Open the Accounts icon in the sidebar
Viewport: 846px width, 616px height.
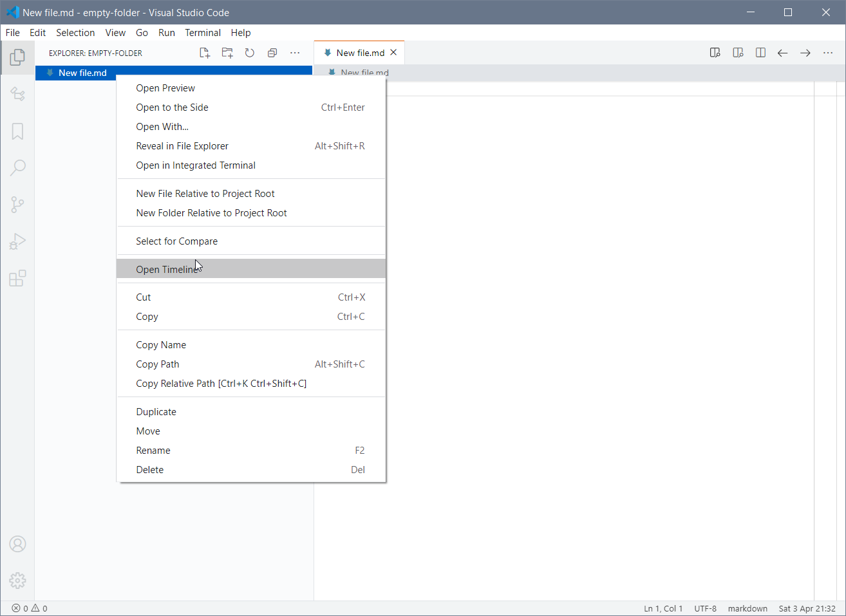coord(17,544)
